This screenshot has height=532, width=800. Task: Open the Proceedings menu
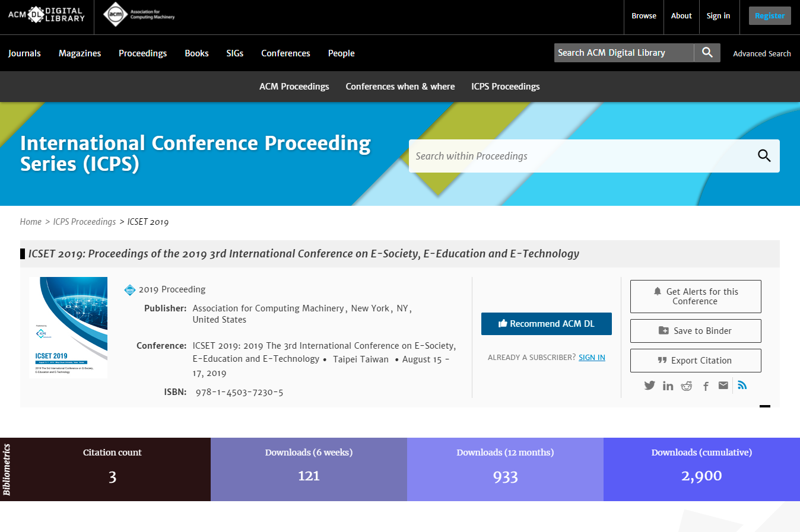click(142, 53)
